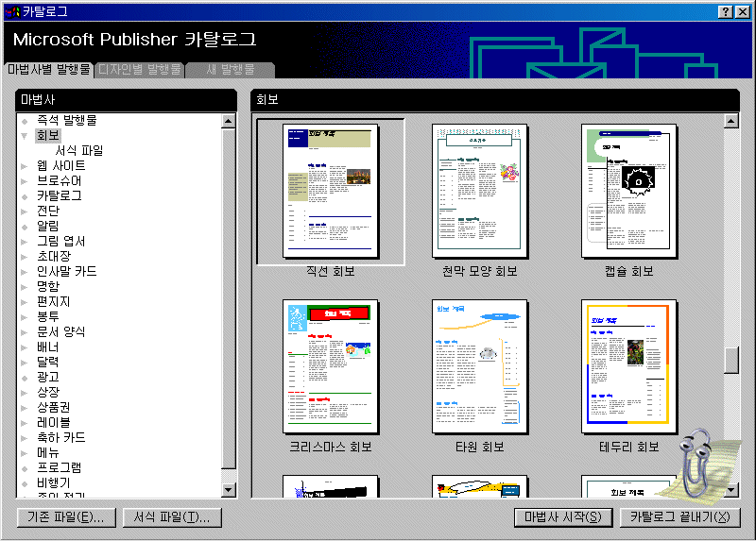The image size is (756, 541).
Task: Expand the 인사말 카드 category arrow
Action: point(25,272)
